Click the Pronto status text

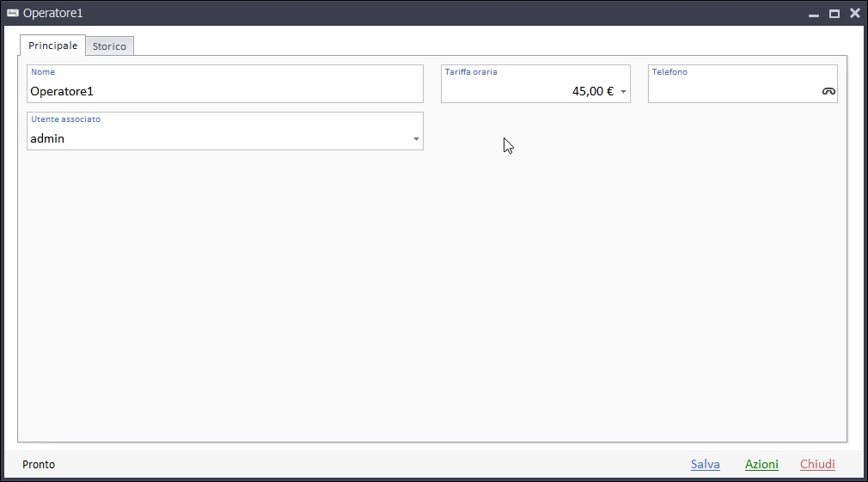39,464
